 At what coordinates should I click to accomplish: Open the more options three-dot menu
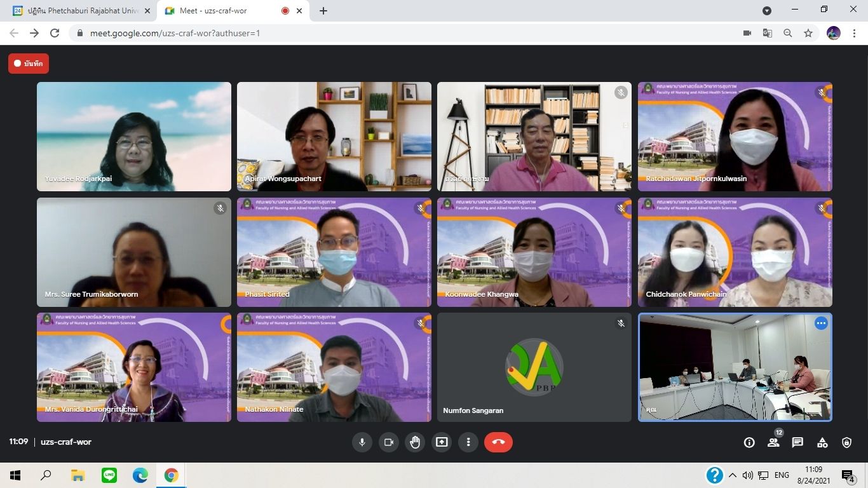(x=468, y=442)
